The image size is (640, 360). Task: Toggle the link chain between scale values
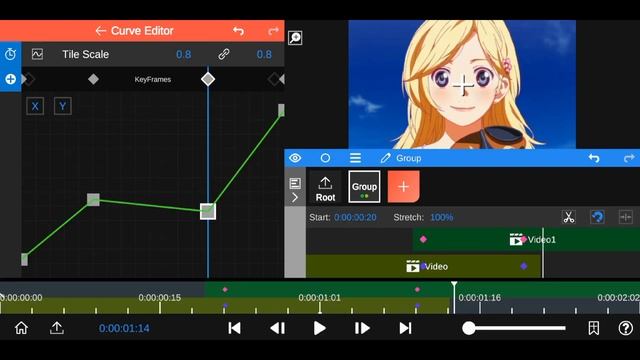click(x=224, y=54)
